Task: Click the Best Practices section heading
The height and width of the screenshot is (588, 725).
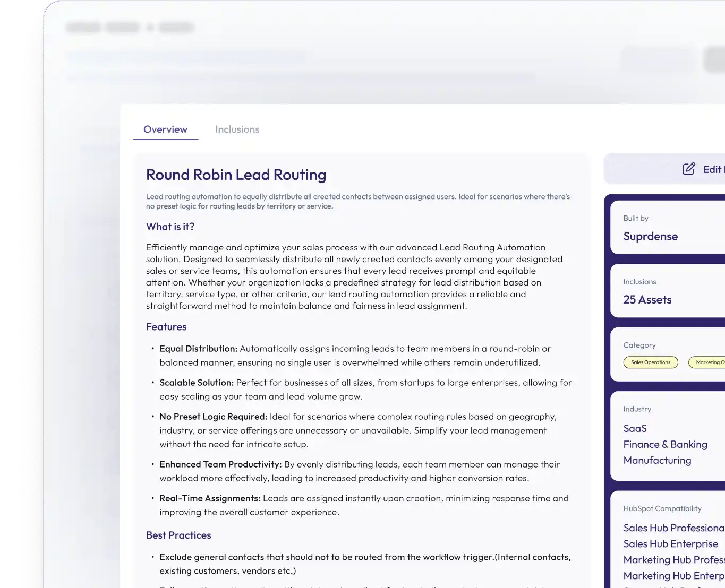Action: [x=178, y=535]
